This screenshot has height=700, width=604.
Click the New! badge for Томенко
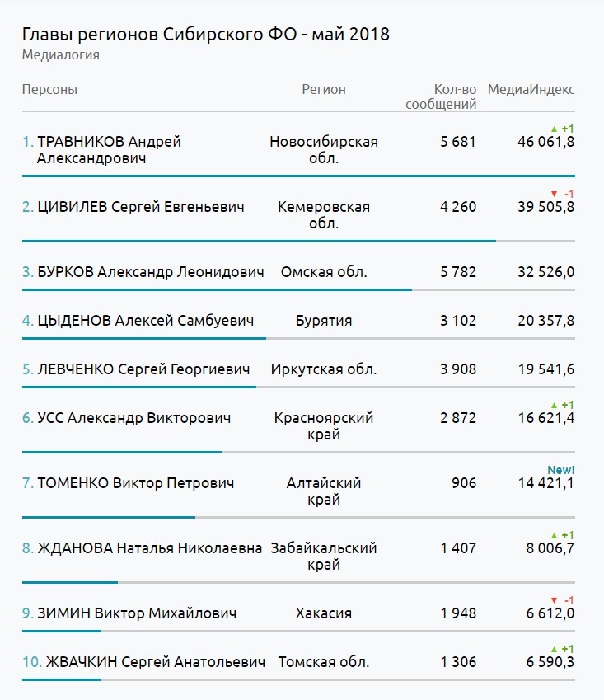pos(560,470)
